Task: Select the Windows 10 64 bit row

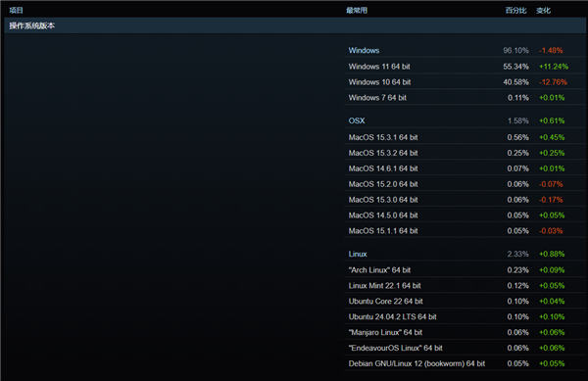Action: [x=465, y=82]
